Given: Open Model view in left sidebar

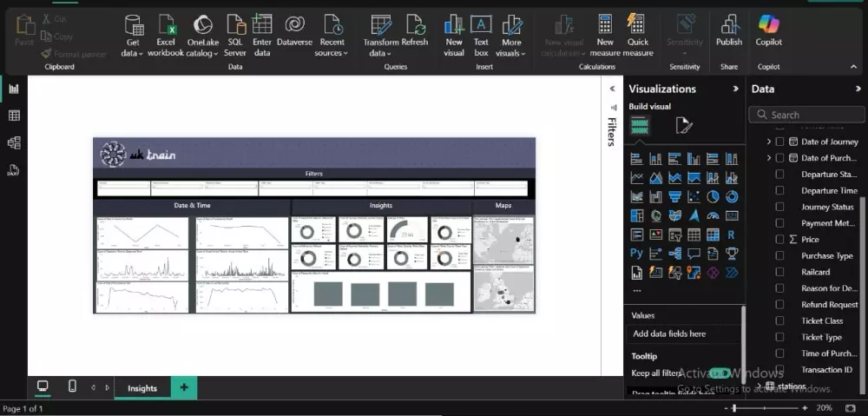Looking at the screenshot, I should pos(14,143).
